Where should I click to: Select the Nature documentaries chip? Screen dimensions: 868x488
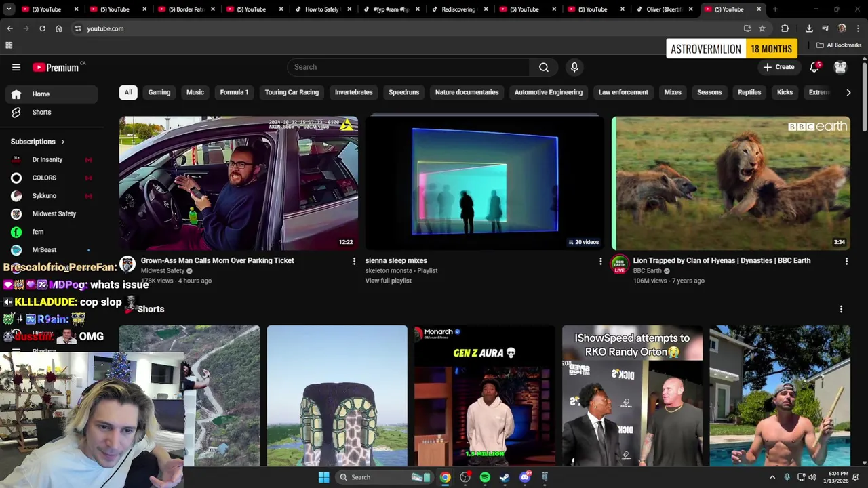click(x=467, y=92)
